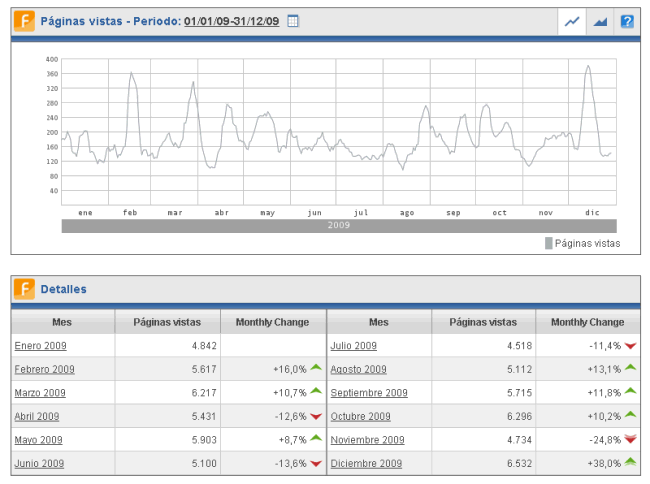Click the orange logo icon beside Detalles
This screenshot has height=484, width=650.
pos(25,289)
